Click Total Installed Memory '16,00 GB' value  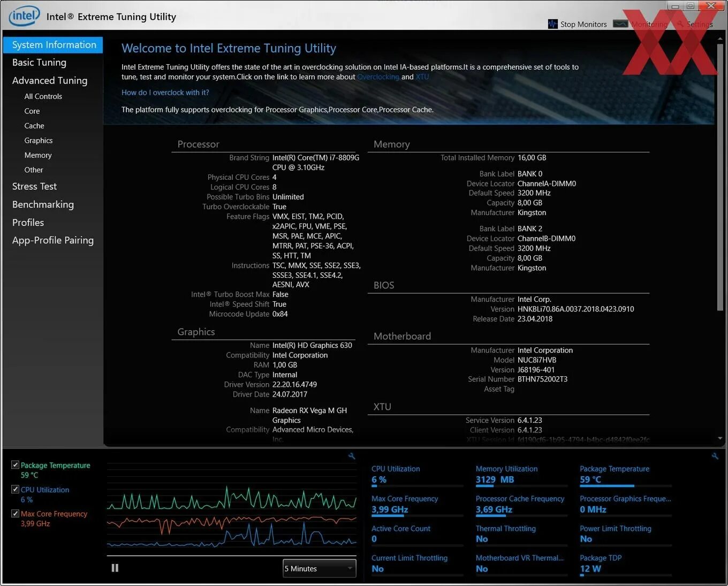(532, 158)
